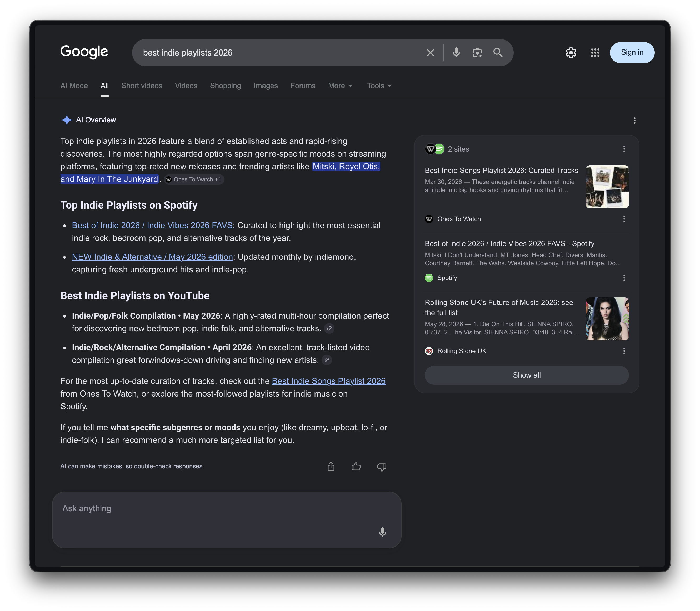This screenshot has width=700, height=611.
Task: Open the Rolling Stone UK portrait thumbnail
Action: 607,319
